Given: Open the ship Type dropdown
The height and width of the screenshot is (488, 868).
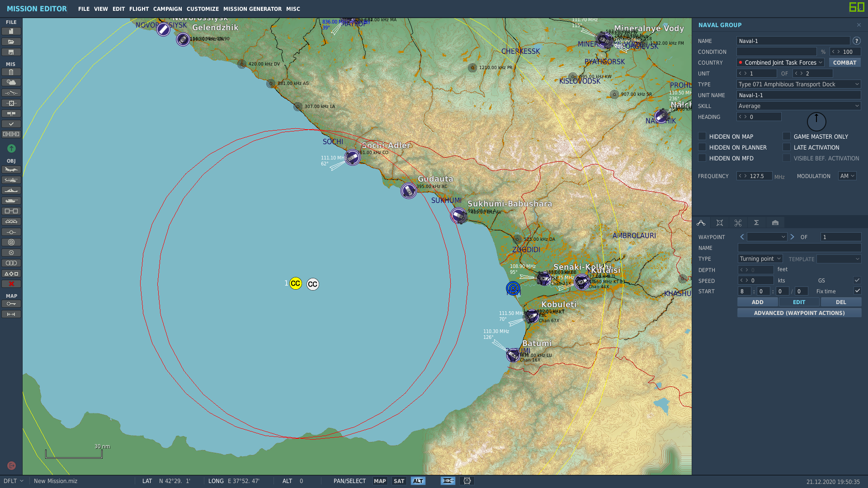Looking at the screenshot, I should coord(798,84).
